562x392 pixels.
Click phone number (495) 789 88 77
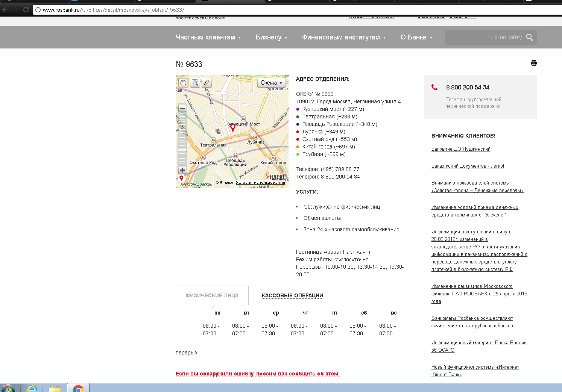340,169
